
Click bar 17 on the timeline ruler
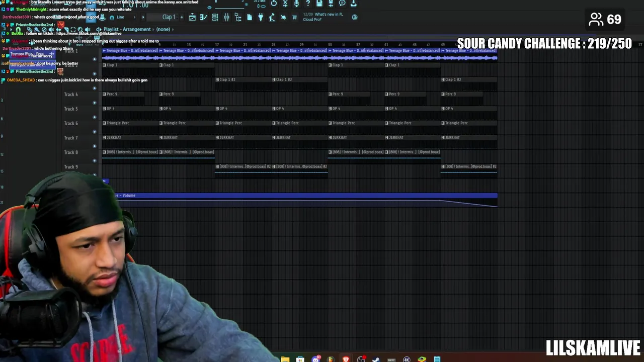click(x=217, y=45)
